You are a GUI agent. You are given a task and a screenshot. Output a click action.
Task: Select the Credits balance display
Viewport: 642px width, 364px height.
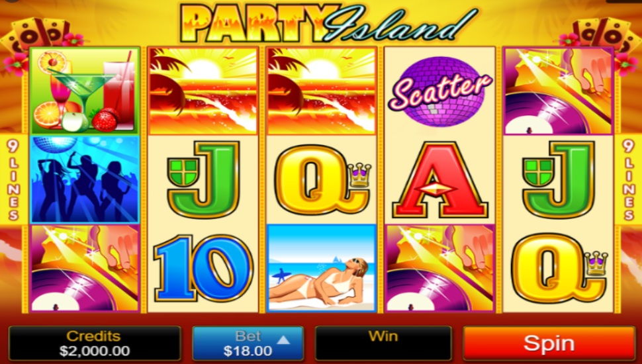[94, 343]
